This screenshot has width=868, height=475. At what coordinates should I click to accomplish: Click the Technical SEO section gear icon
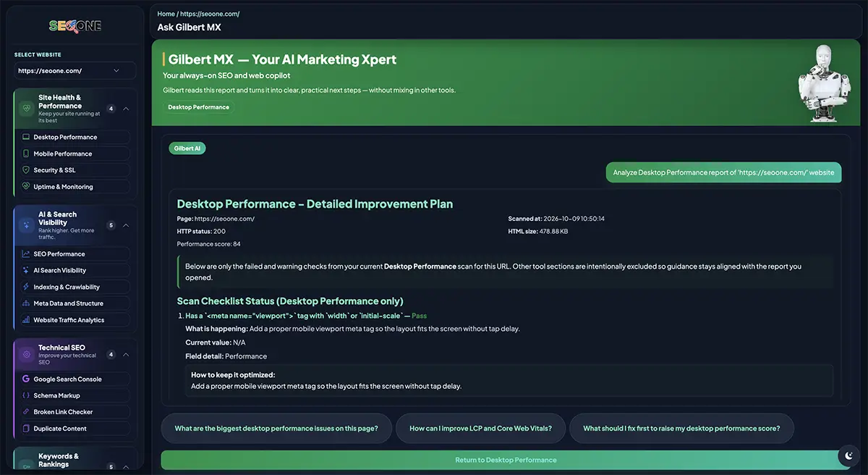coord(27,355)
